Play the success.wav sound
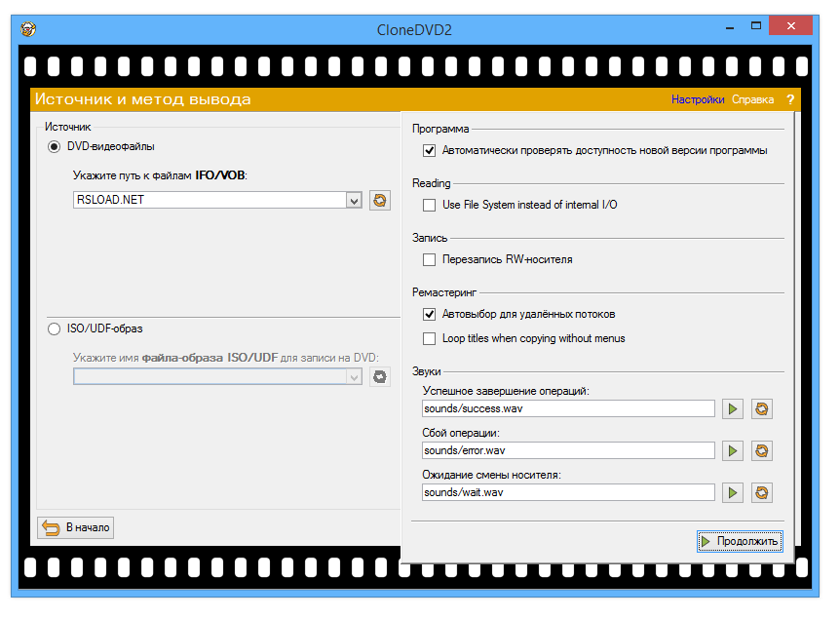This screenshot has height=618, width=840. point(733,409)
